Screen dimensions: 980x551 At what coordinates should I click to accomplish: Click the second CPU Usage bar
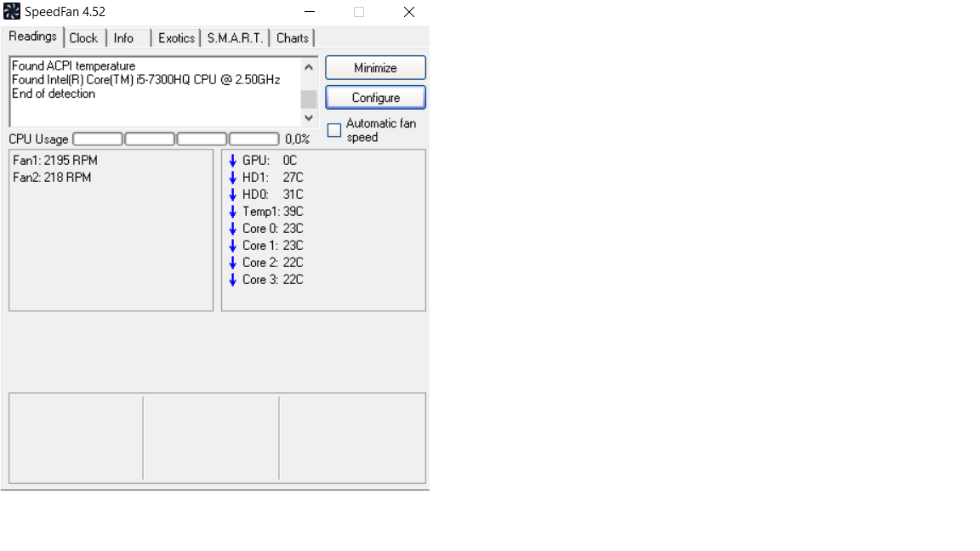[x=150, y=139]
